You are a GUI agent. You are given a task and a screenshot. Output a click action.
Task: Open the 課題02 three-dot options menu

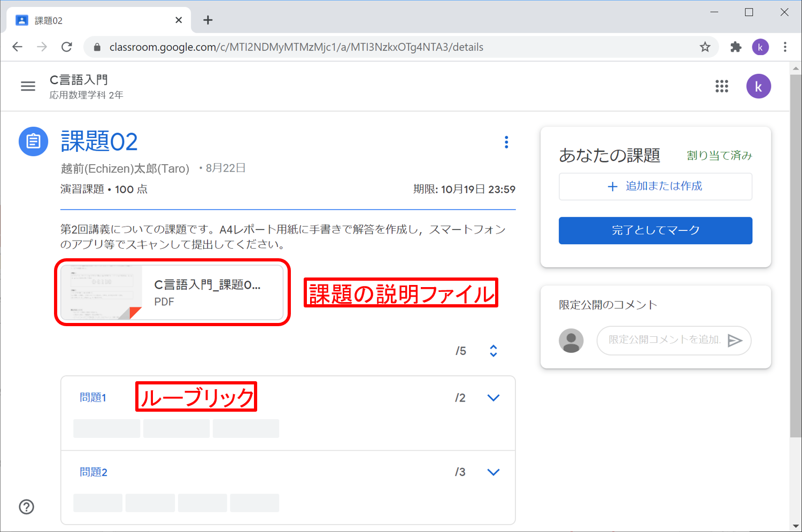[506, 142]
